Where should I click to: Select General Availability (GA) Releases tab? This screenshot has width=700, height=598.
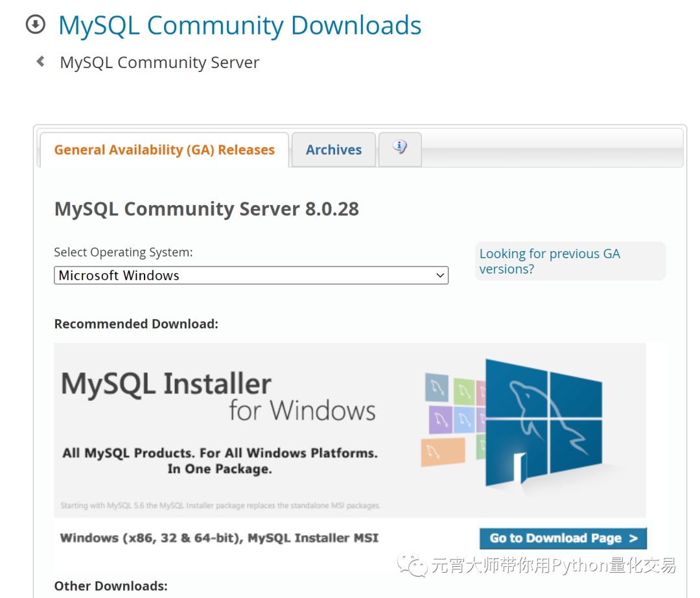point(164,150)
